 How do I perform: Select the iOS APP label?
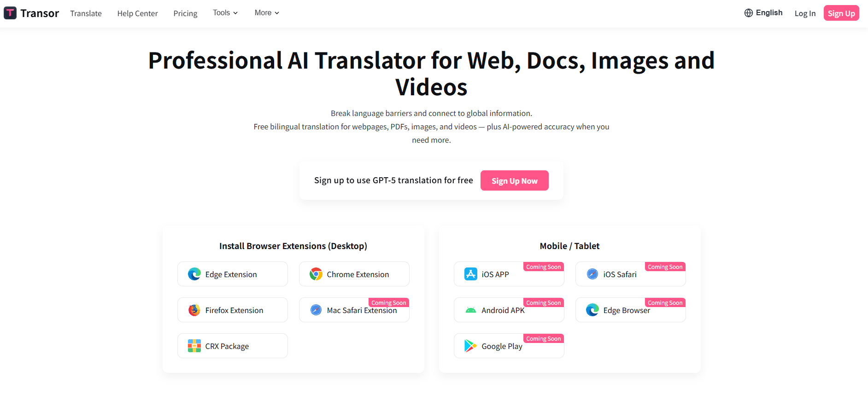[x=495, y=274]
